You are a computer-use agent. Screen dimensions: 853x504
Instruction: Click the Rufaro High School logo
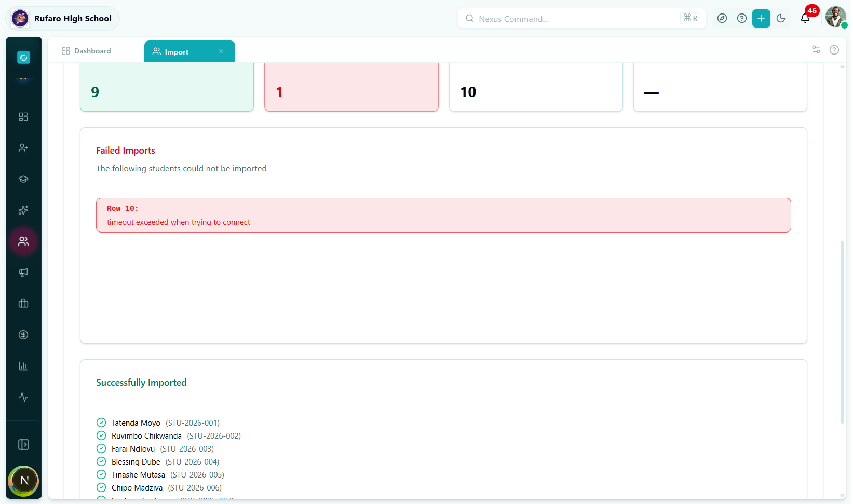[x=20, y=19]
